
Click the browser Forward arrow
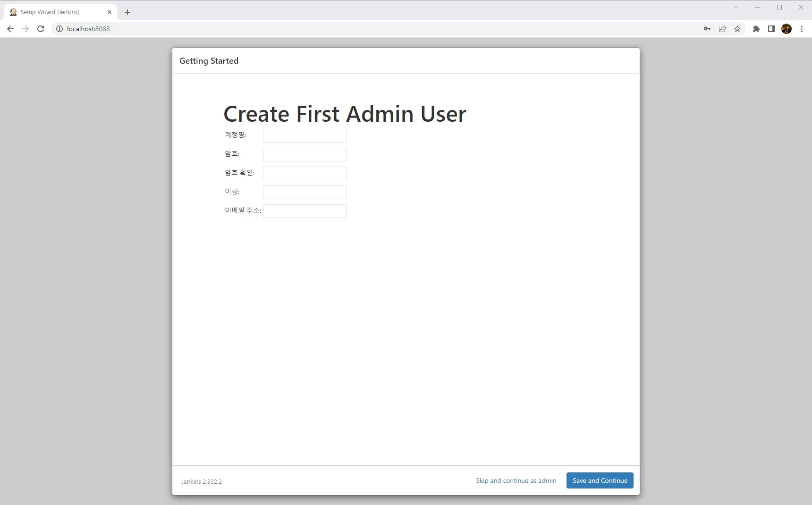pyautogui.click(x=25, y=29)
